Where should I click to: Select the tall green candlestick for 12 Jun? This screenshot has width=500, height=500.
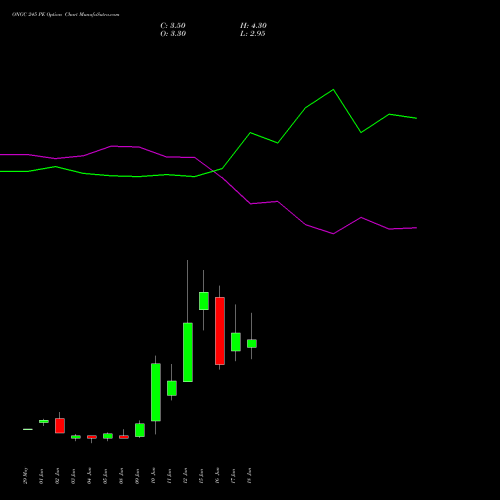tap(188, 352)
